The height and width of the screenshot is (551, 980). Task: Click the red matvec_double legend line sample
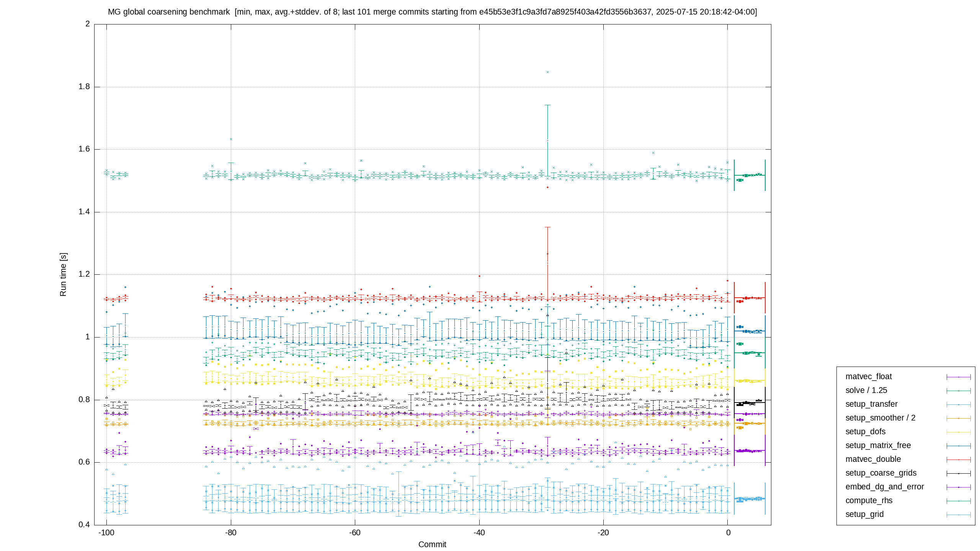959,460
